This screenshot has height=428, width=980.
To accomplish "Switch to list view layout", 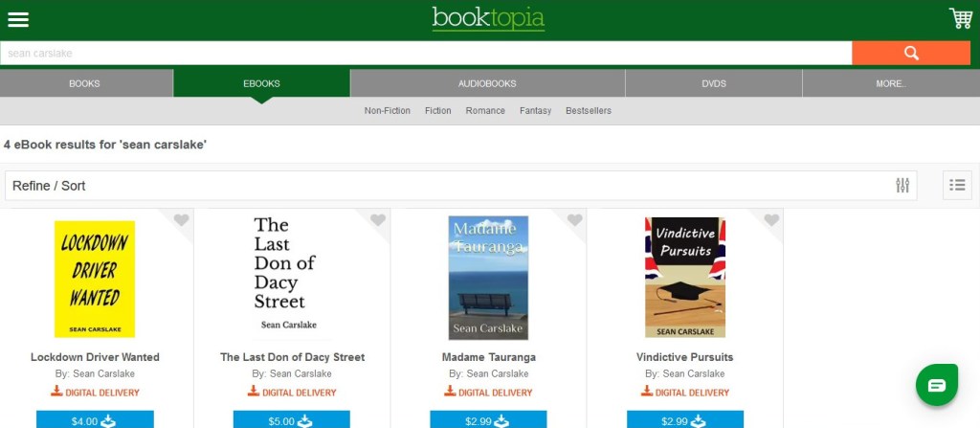I will [957, 185].
